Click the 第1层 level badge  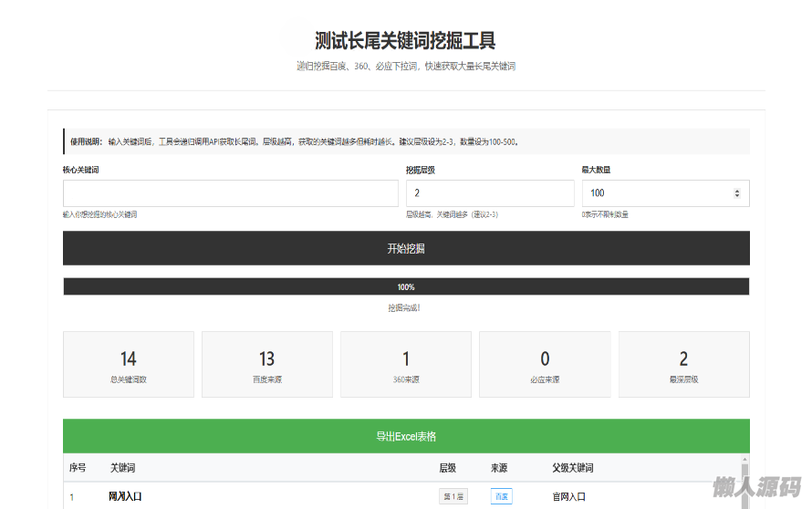453,497
